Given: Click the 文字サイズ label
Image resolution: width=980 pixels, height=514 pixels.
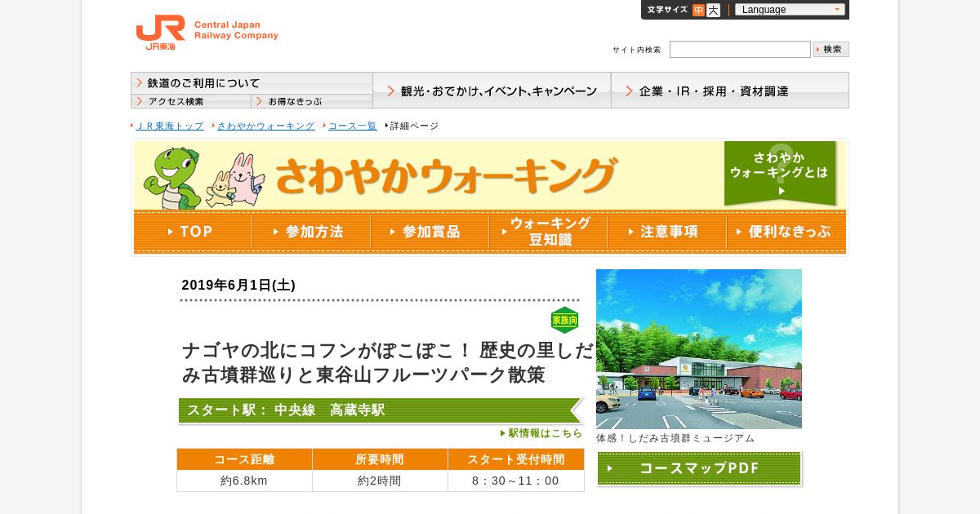Looking at the screenshot, I should click(x=667, y=10).
